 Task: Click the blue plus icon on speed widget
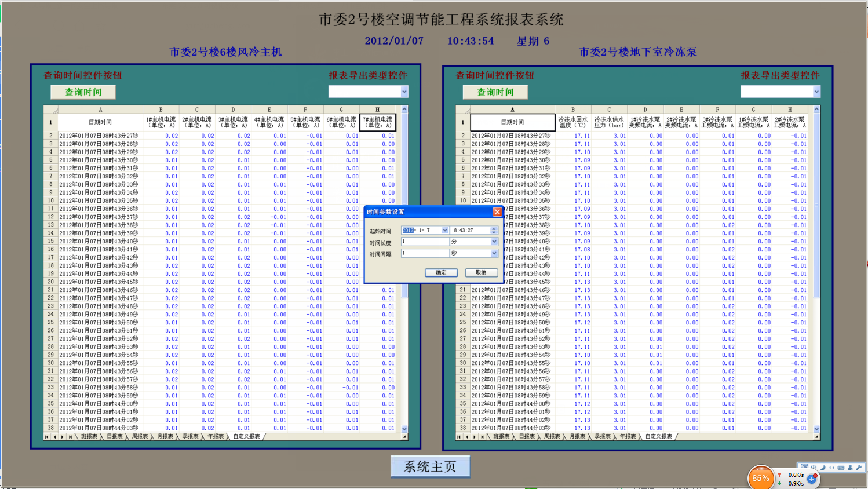click(812, 479)
